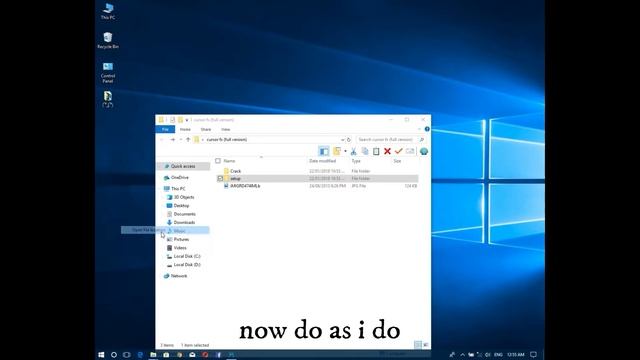Open the Windows Start menu
Image resolution: width=640 pixels, height=360 pixels.
click(x=101, y=355)
